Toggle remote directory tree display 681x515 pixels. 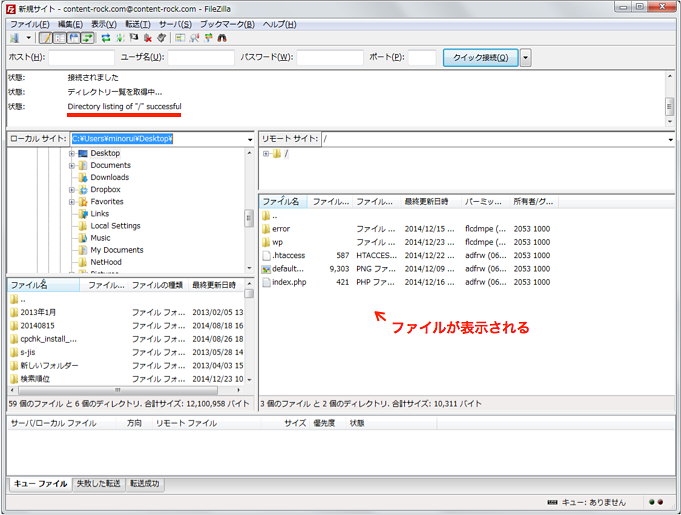point(73,38)
